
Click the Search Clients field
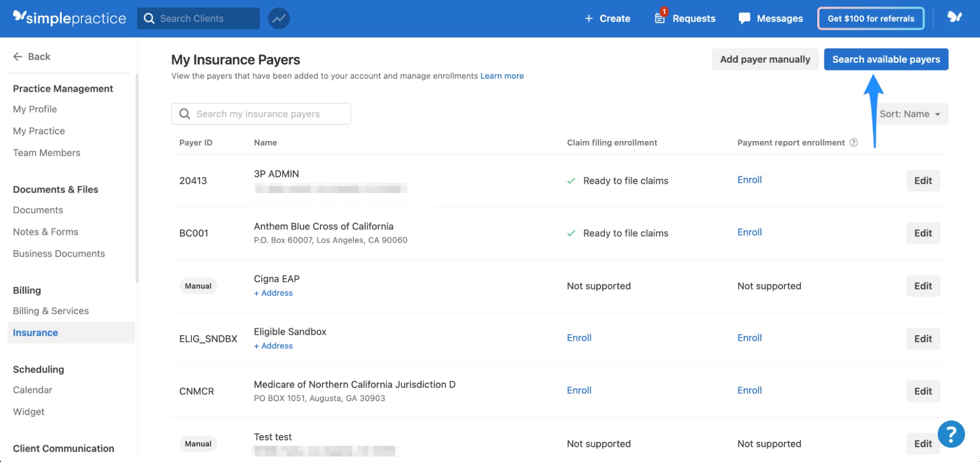199,19
